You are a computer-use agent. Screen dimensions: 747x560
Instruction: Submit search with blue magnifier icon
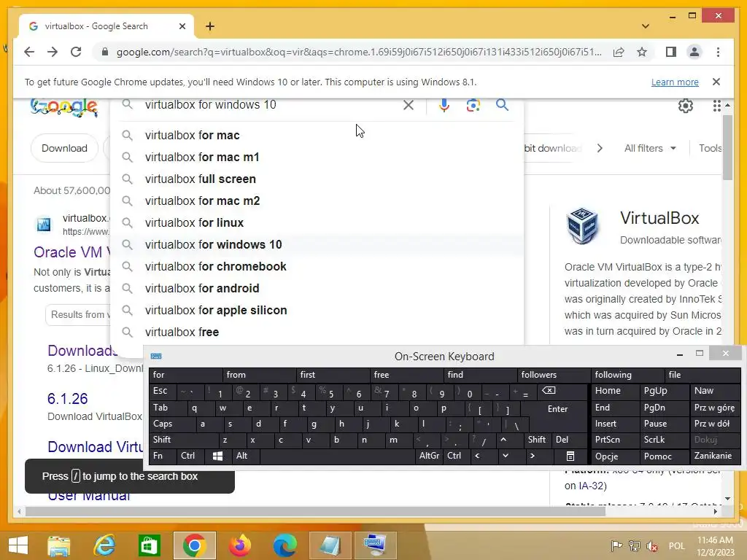click(x=502, y=105)
